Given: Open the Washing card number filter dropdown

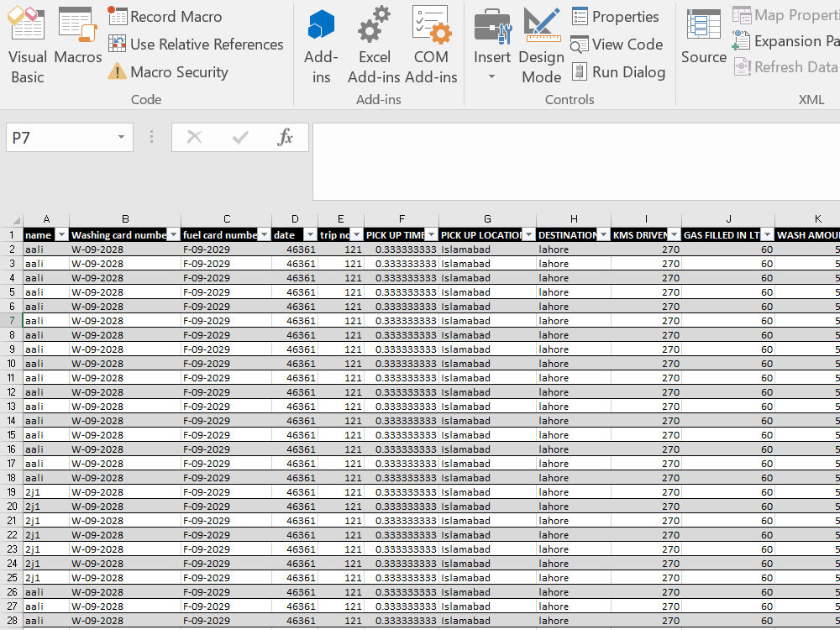Looking at the screenshot, I should [x=173, y=235].
